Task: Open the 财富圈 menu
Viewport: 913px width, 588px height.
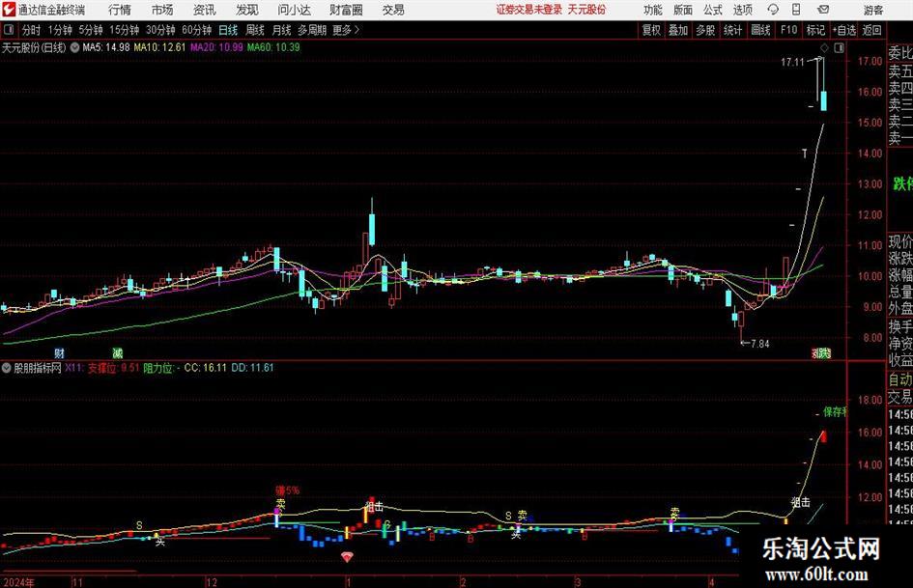Action: point(346,10)
